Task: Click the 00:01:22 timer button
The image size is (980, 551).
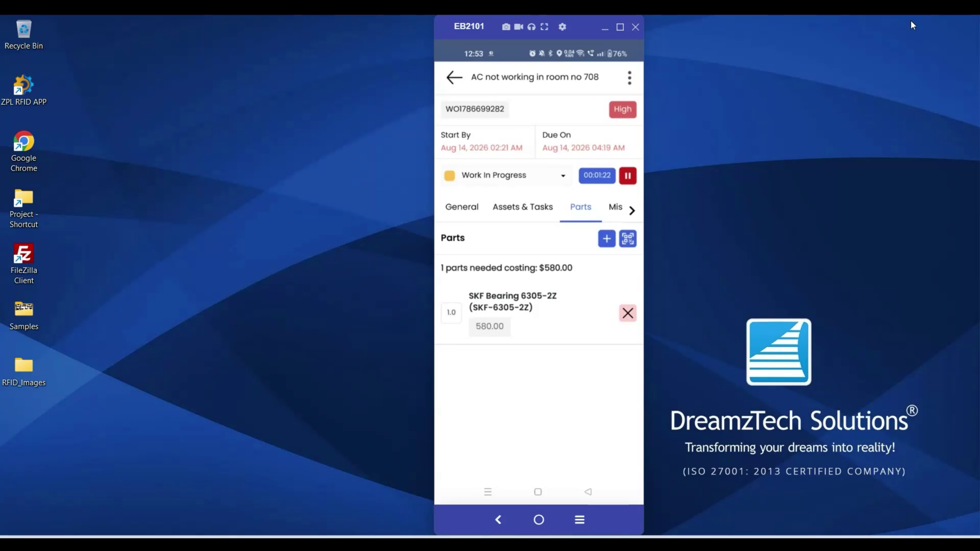Action: pyautogui.click(x=597, y=176)
